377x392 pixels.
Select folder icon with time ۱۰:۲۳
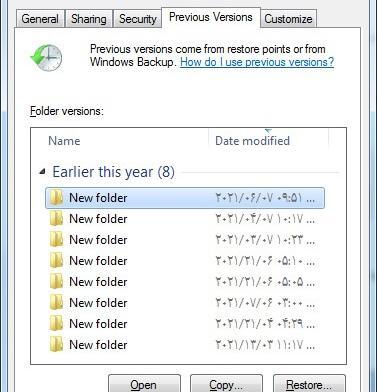56,240
